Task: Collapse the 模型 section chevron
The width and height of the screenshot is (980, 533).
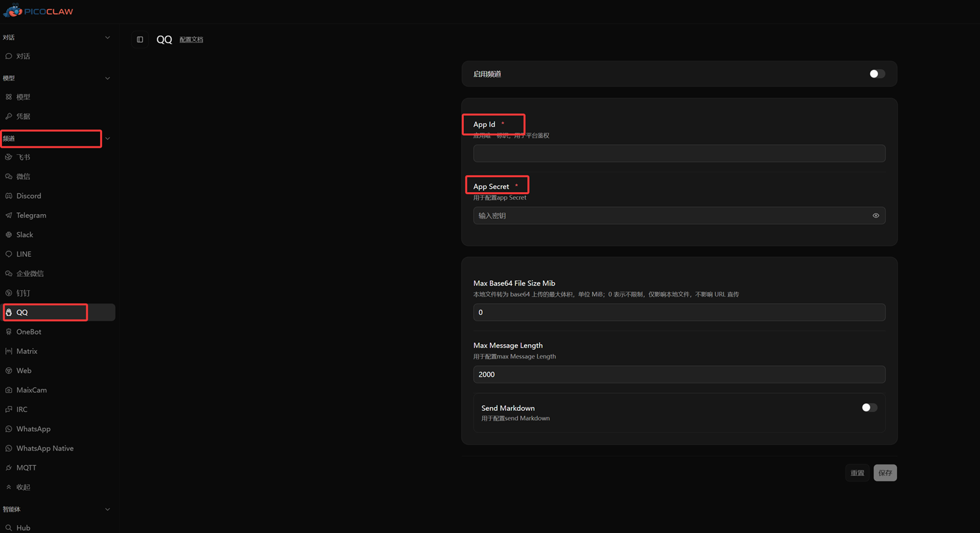Action: coord(108,78)
